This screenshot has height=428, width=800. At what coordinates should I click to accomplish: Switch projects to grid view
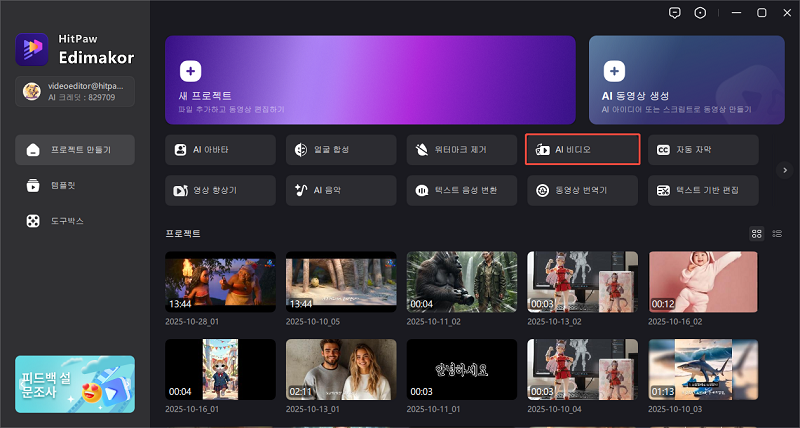click(x=757, y=234)
